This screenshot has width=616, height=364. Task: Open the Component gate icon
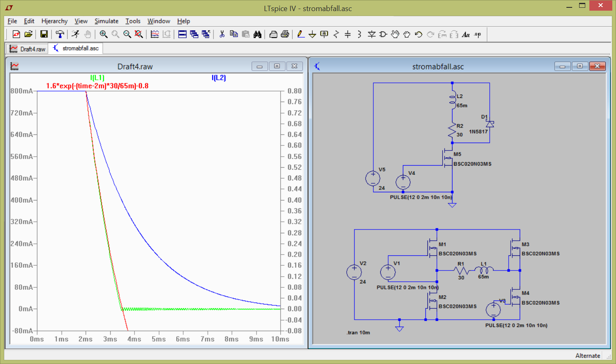pos(383,34)
